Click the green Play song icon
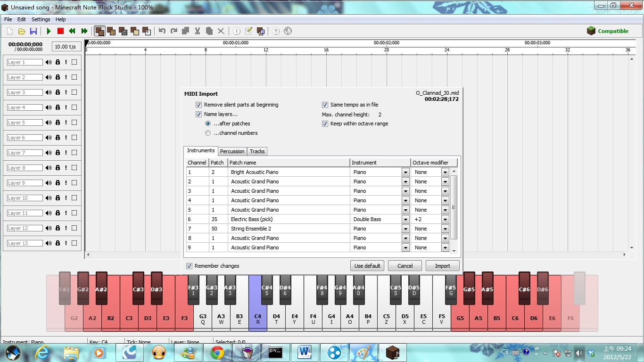 pos(49,31)
